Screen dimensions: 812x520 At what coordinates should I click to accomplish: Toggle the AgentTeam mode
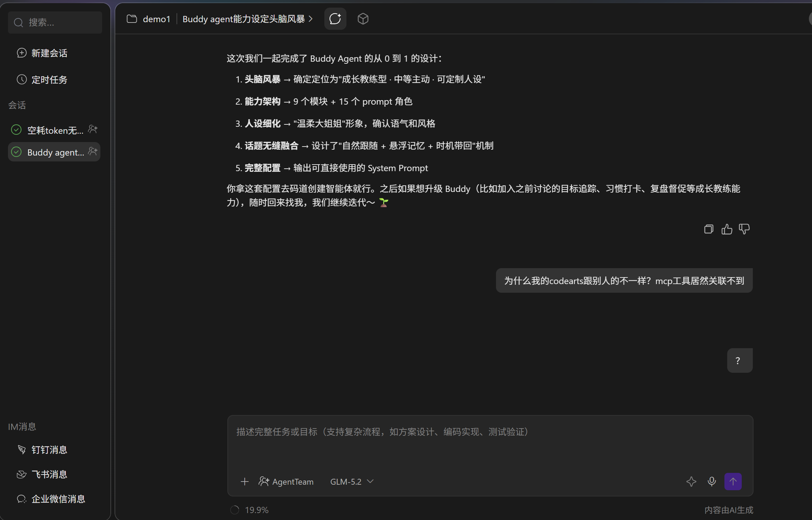(286, 482)
